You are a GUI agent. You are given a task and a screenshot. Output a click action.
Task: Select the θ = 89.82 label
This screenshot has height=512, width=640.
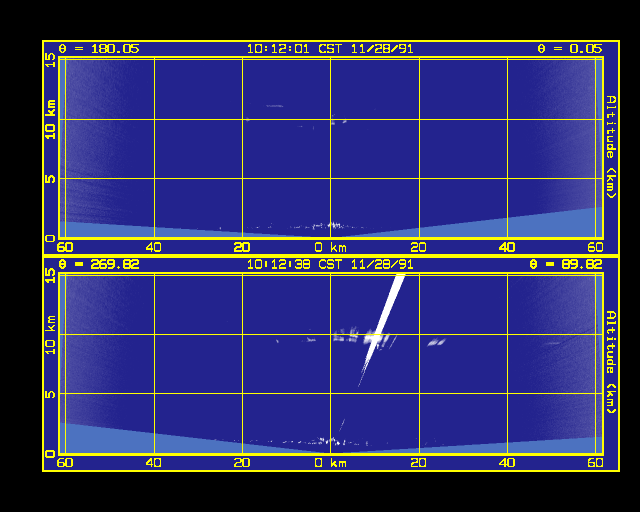(566, 265)
